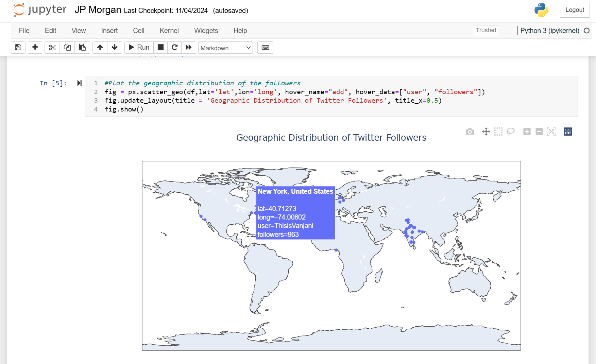Screen dimensions: 596x364
Task: Zoom in on the map plot
Action: 527,132
